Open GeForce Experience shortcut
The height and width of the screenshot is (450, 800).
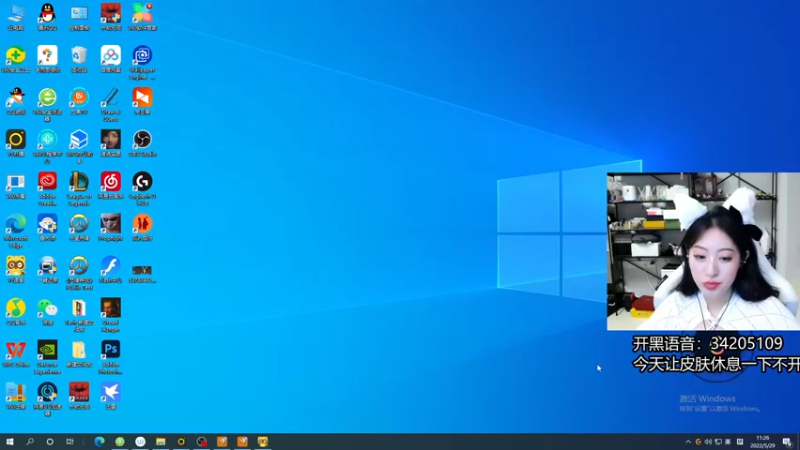pyautogui.click(x=47, y=357)
